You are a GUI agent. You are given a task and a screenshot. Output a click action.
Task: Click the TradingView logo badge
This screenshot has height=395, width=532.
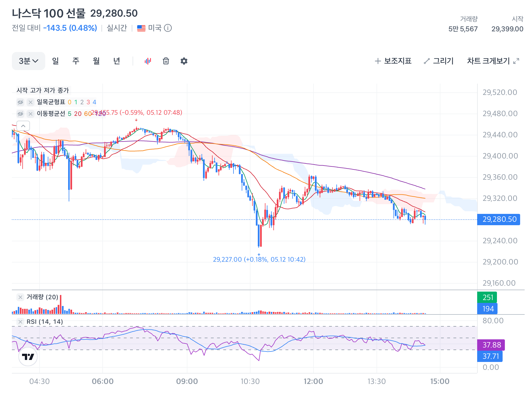coord(28,357)
